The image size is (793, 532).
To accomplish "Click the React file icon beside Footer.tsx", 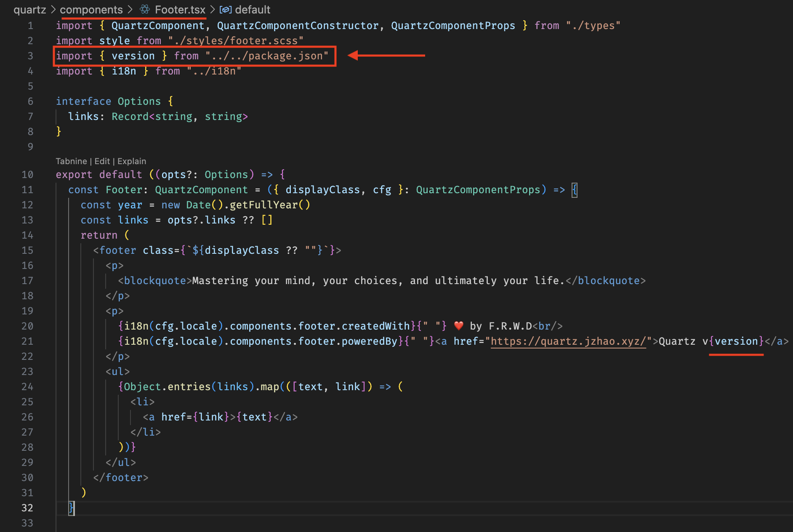I will [145, 9].
